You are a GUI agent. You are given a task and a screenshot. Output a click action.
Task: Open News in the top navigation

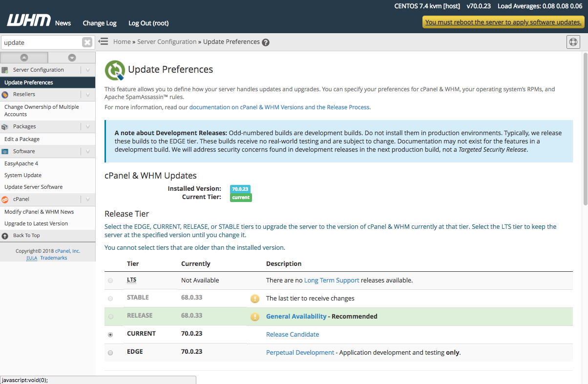(x=63, y=23)
